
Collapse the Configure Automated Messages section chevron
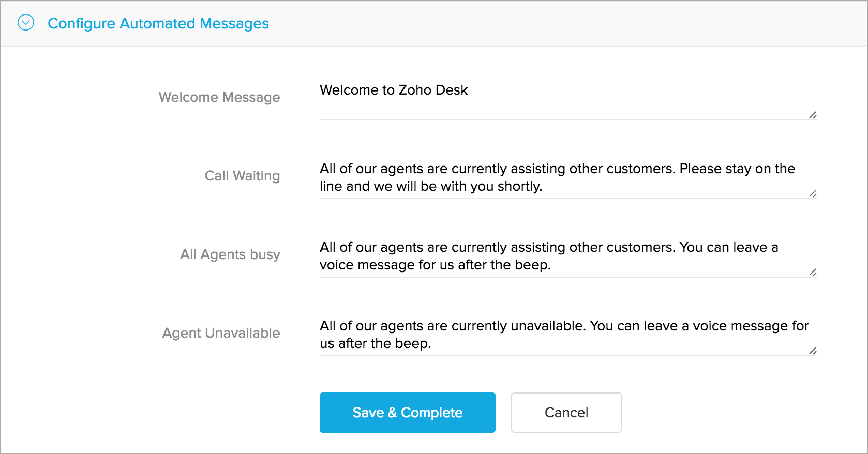[x=26, y=23]
